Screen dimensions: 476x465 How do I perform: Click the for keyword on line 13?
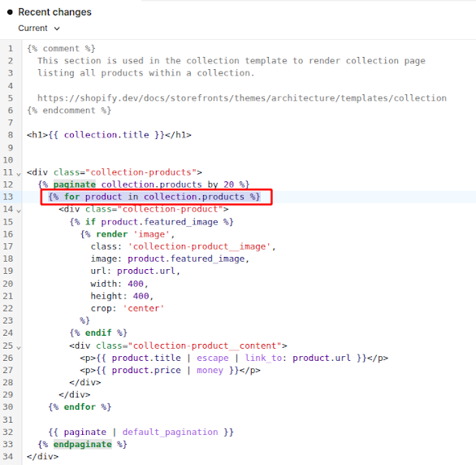(71, 197)
